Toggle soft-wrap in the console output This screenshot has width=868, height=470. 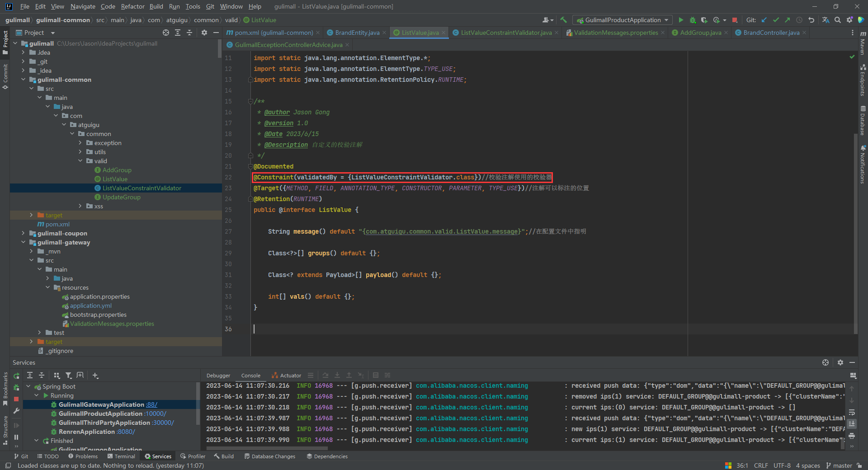(x=852, y=412)
